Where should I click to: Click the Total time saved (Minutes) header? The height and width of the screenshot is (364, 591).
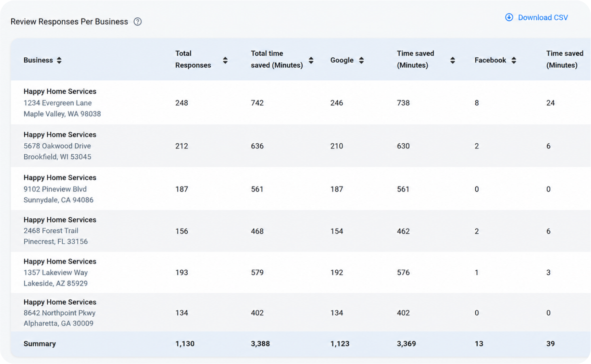pos(277,59)
